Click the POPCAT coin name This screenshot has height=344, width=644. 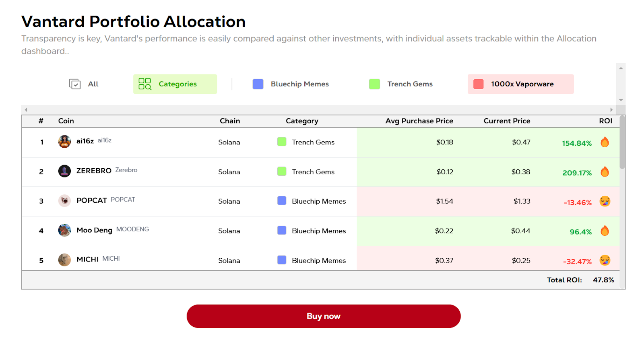(92, 200)
